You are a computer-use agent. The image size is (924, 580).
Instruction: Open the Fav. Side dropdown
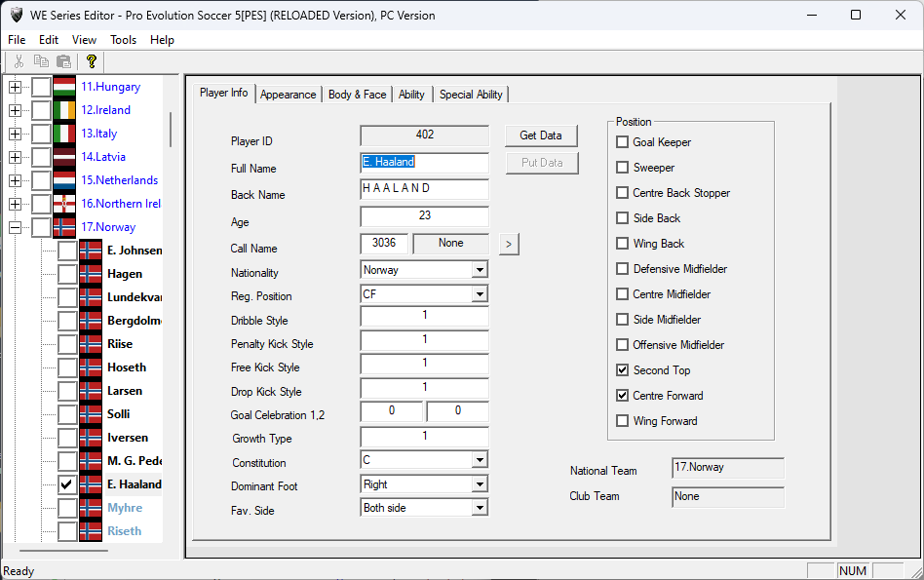(x=480, y=508)
